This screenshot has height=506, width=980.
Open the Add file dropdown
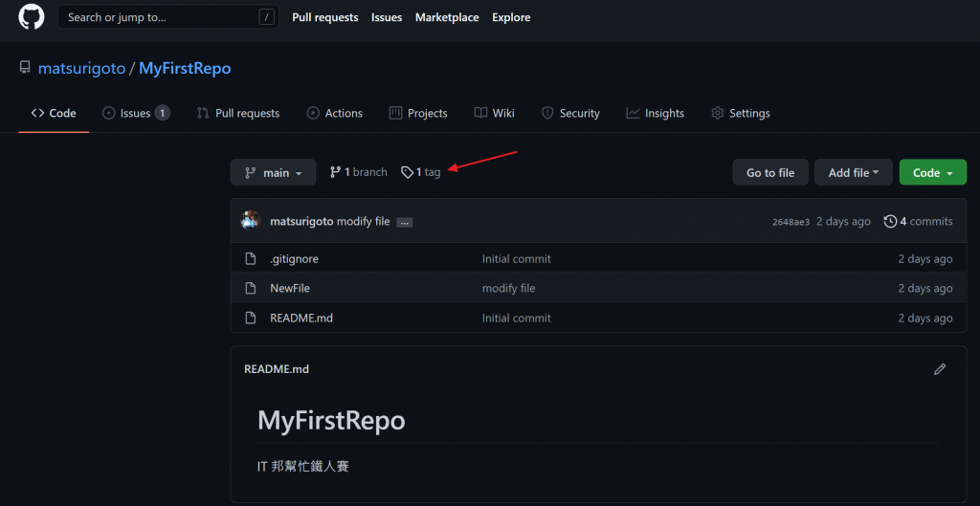tap(854, 172)
